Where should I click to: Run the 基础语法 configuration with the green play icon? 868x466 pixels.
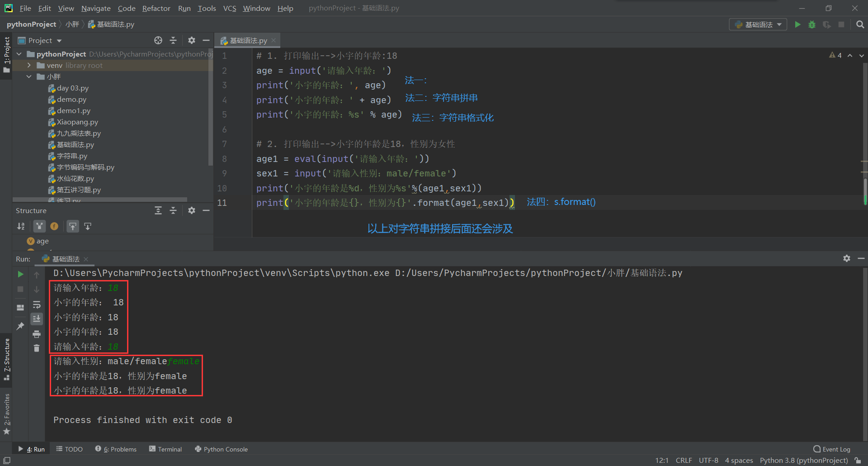pyautogui.click(x=797, y=24)
